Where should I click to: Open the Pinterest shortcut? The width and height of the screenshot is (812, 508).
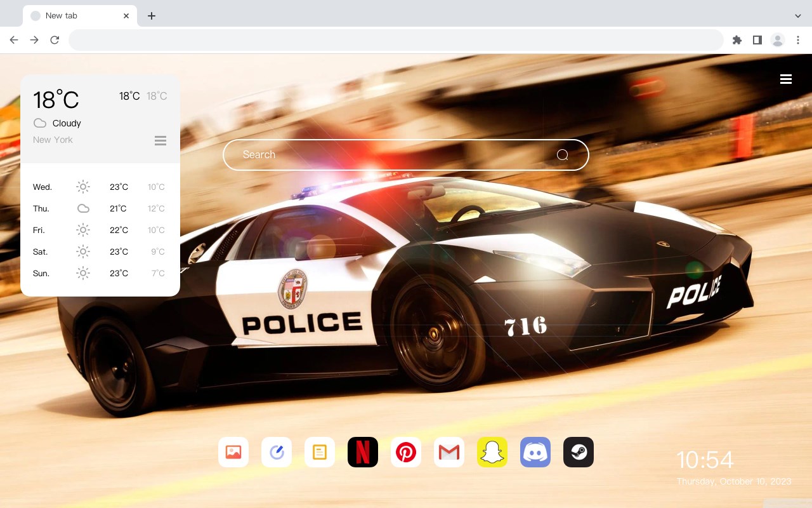[x=406, y=452]
